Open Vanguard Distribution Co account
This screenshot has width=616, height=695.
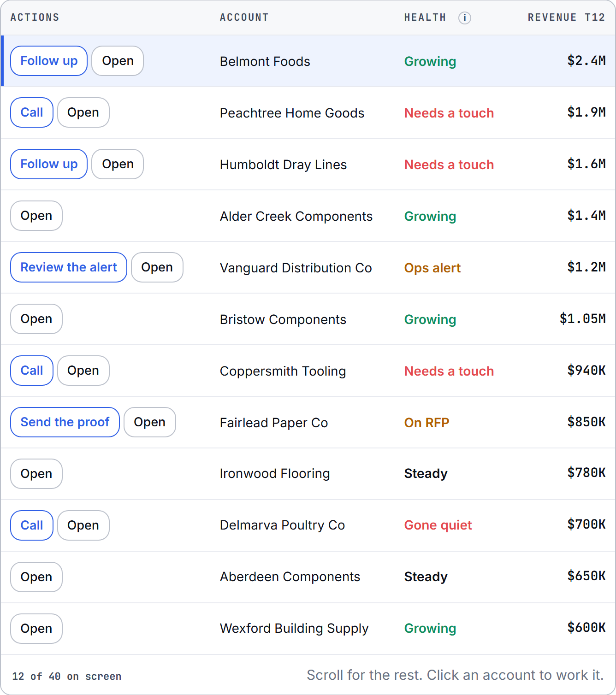point(157,267)
